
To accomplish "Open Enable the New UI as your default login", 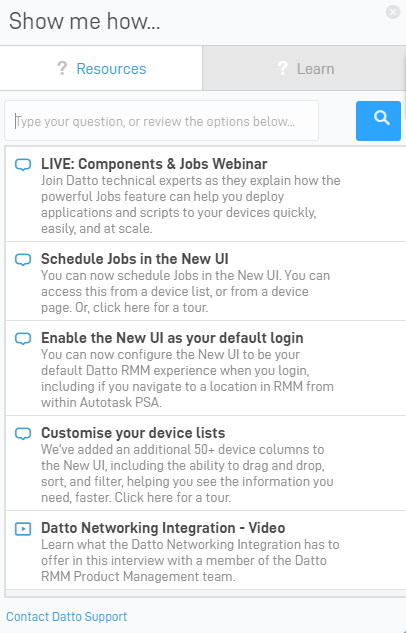I will coord(172,338).
